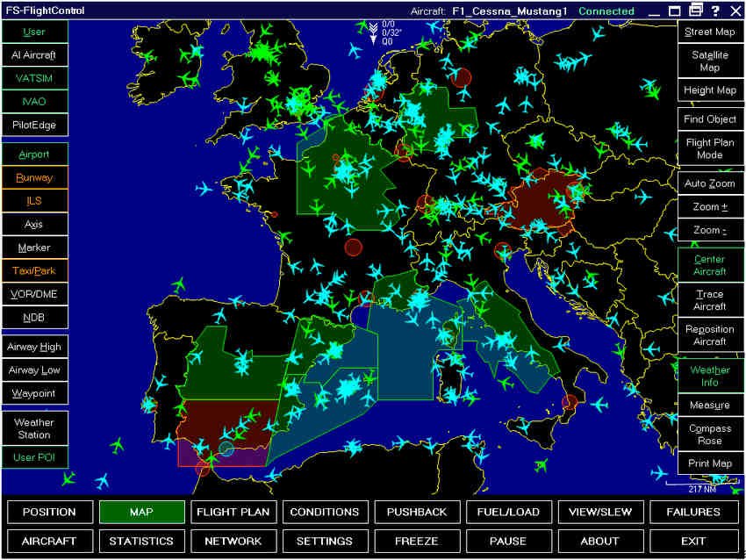Click the help question mark icon
The width and height of the screenshot is (746, 560).
(717, 11)
